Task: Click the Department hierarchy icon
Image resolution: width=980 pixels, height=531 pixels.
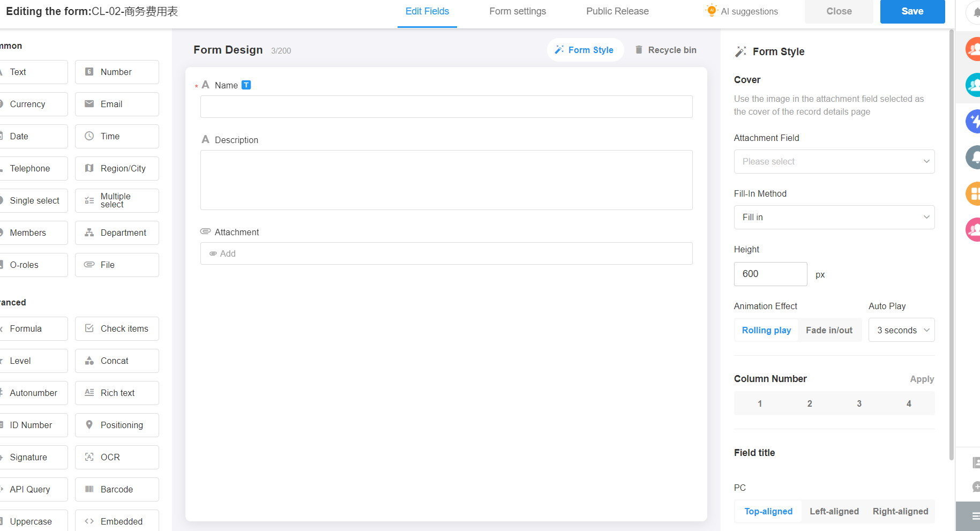Action: [89, 233]
